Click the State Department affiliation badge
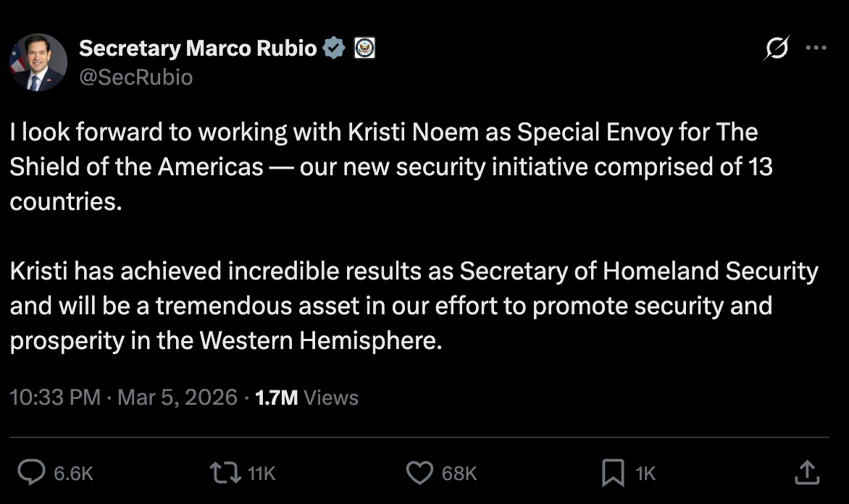 (x=365, y=48)
